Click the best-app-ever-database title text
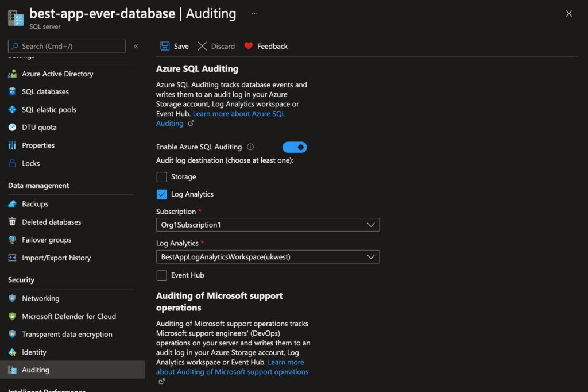The height and width of the screenshot is (392, 588). [102, 14]
